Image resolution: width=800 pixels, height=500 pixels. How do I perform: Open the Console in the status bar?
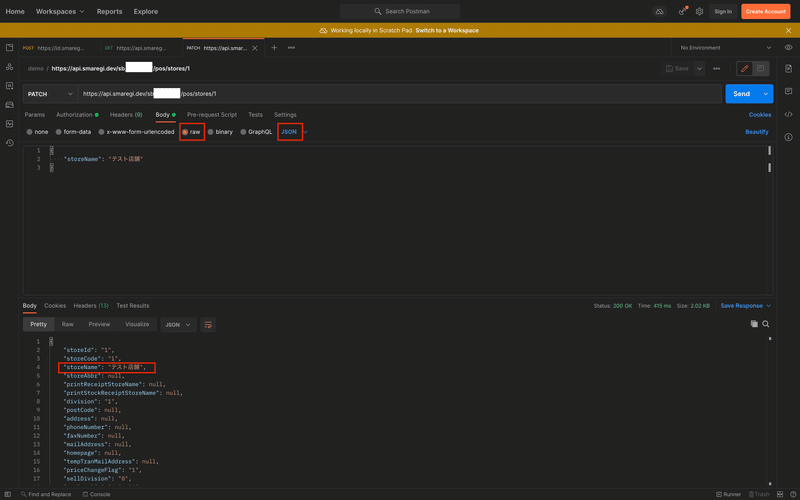pos(96,494)
